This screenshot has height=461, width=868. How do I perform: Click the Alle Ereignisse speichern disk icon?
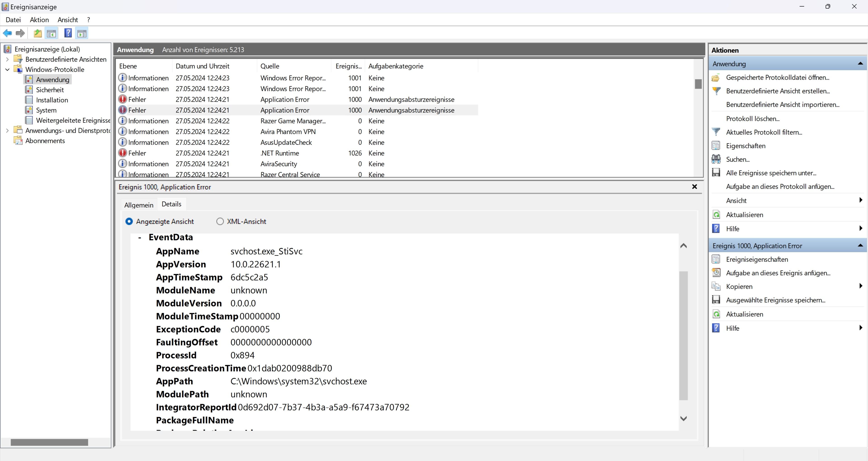[716, 173]
